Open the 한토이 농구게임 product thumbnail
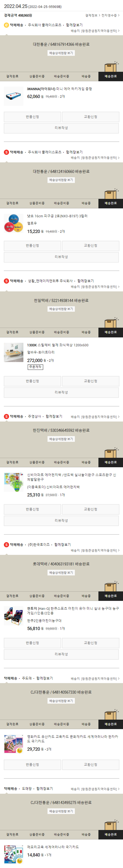123x868 pixels. point(14,616)
